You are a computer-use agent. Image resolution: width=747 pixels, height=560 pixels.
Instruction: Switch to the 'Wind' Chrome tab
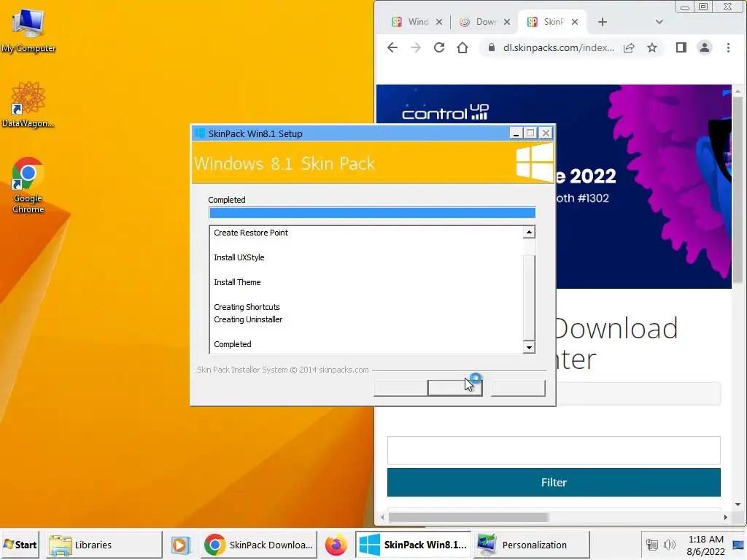412,22
